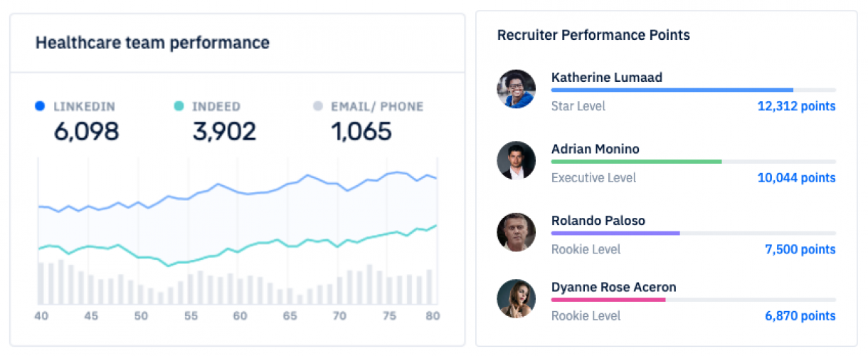Open Dyanne Rose Aceron's profile avatar

(x=516, y=298)
